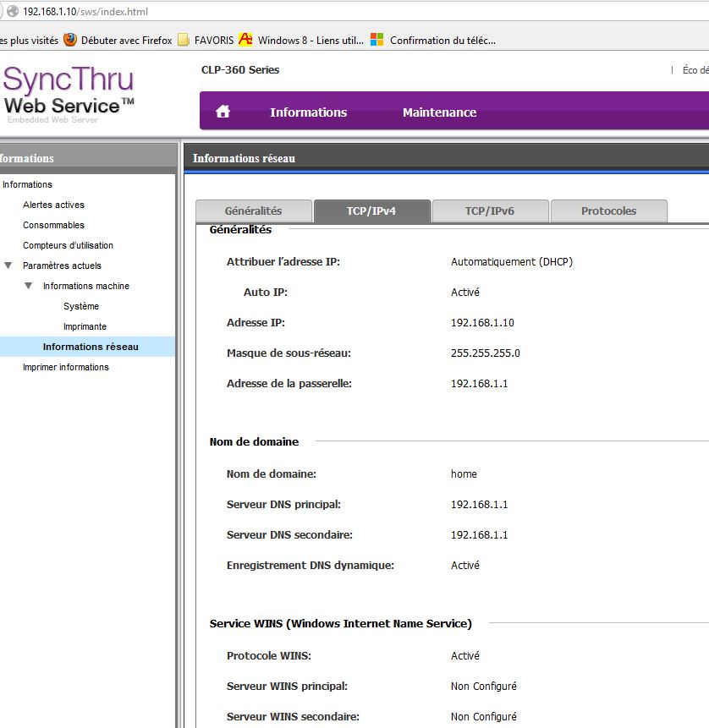Select Système under Informations machine
Image resolution: width=709 pixels, height=728 pixels.
(81, 306)
